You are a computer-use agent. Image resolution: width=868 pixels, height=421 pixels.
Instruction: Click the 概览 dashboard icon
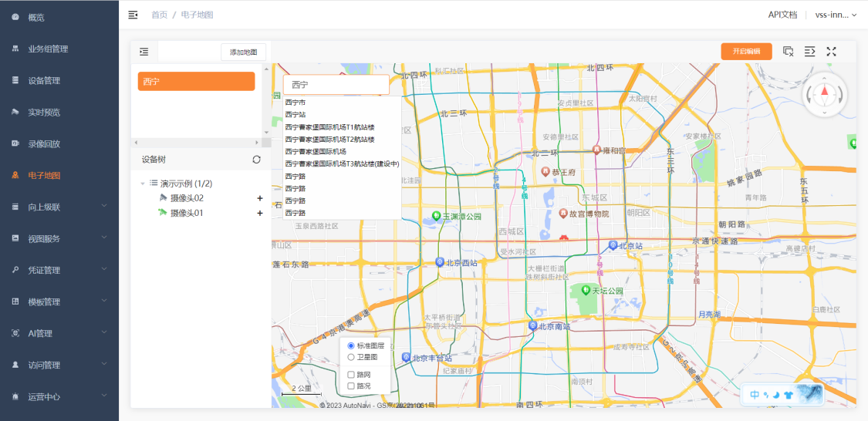click(x=15, y=17)
